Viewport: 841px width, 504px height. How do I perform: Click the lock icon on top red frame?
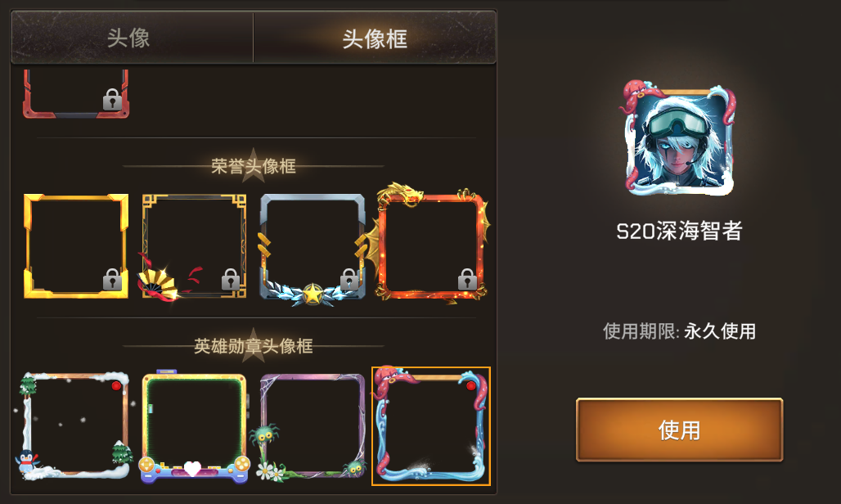coord(112,100)
